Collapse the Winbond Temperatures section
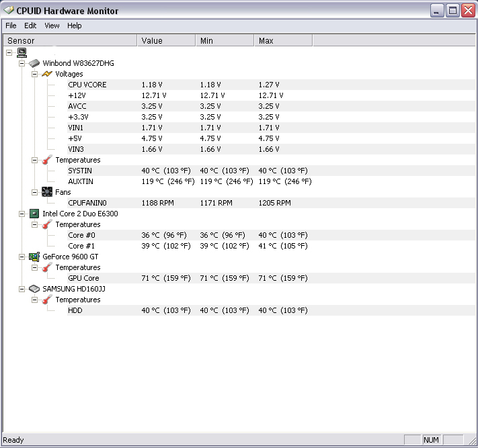The height and width of the screenshot is (448, 478). tap(35, 161)
